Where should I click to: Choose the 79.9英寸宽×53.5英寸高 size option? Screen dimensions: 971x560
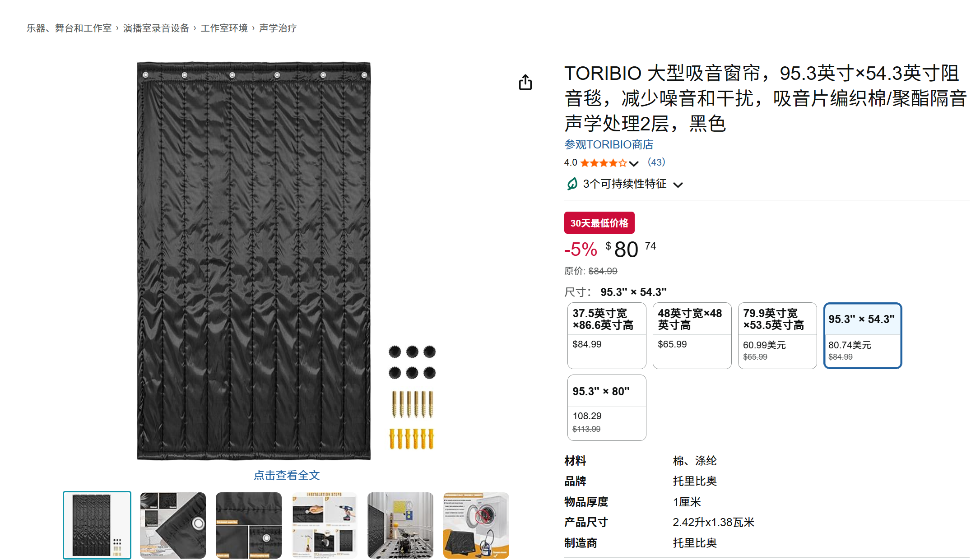click(777, 336)
